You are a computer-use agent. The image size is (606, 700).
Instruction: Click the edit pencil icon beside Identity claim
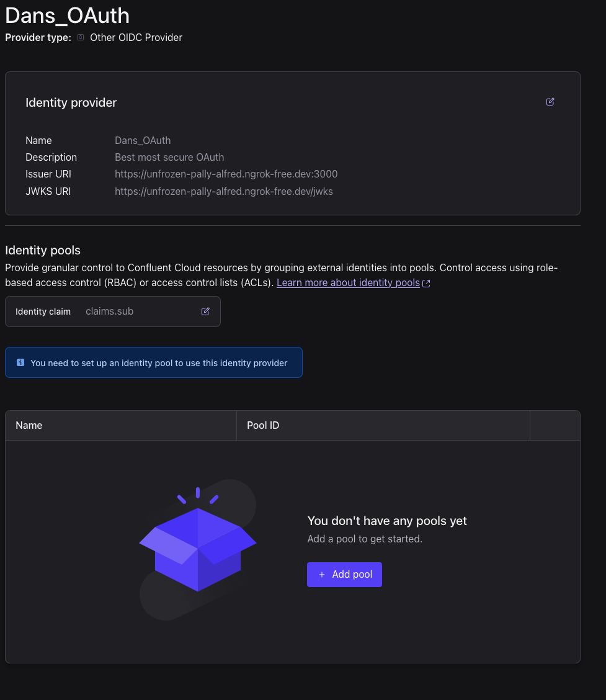205,311
